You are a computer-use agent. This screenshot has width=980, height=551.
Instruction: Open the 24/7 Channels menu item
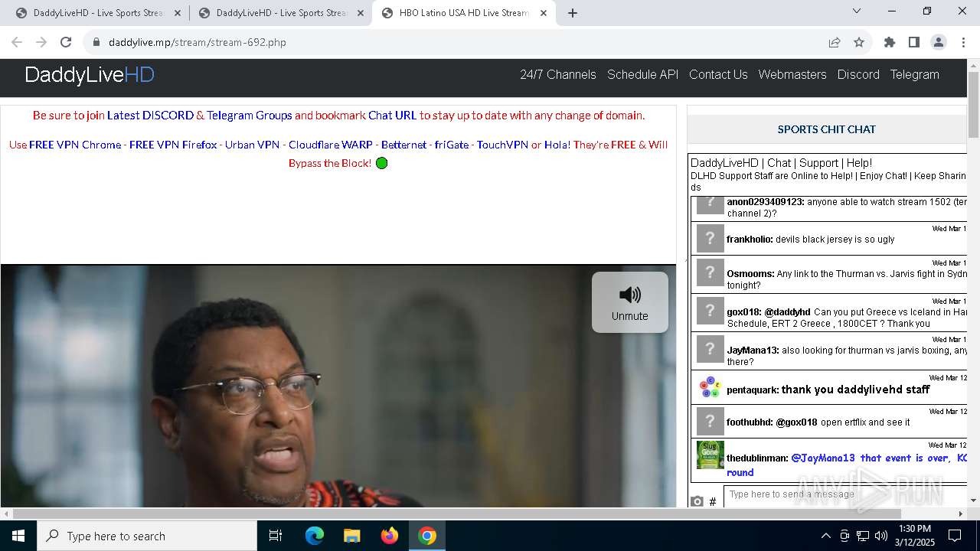click(558, 75)
